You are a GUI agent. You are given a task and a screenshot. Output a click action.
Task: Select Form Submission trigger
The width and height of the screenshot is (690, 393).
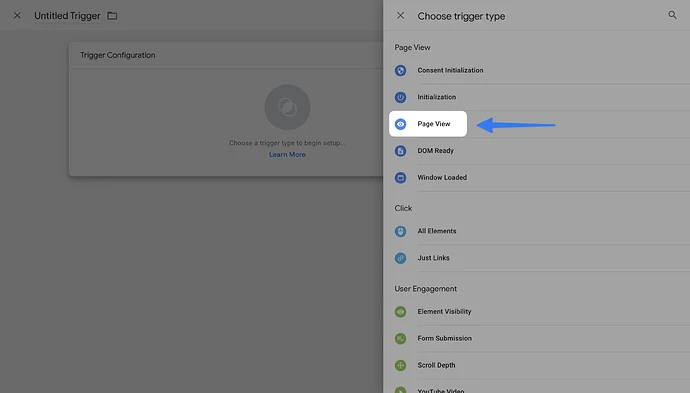point(444,338)
